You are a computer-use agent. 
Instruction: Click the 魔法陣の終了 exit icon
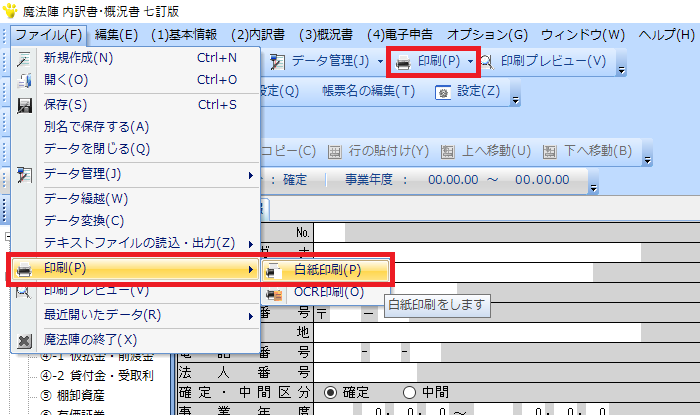coord(24,341)
